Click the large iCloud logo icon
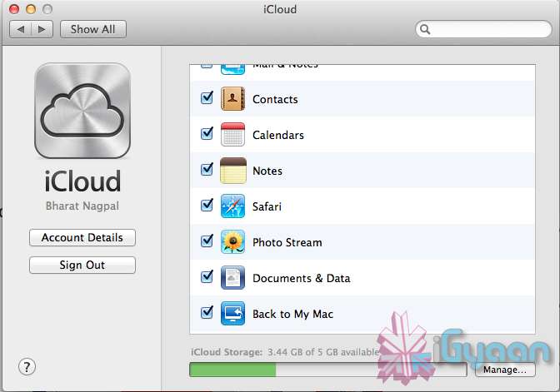 point(82,112)
